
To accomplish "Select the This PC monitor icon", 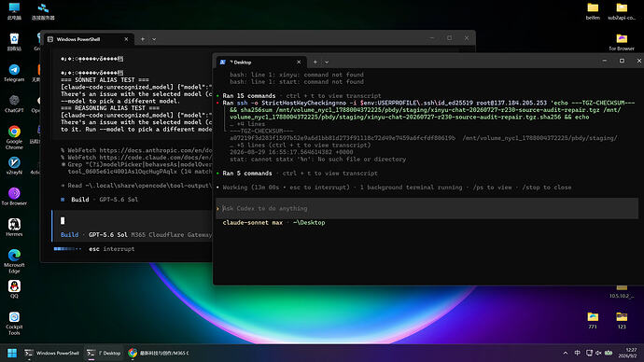I will pos(14,11).
